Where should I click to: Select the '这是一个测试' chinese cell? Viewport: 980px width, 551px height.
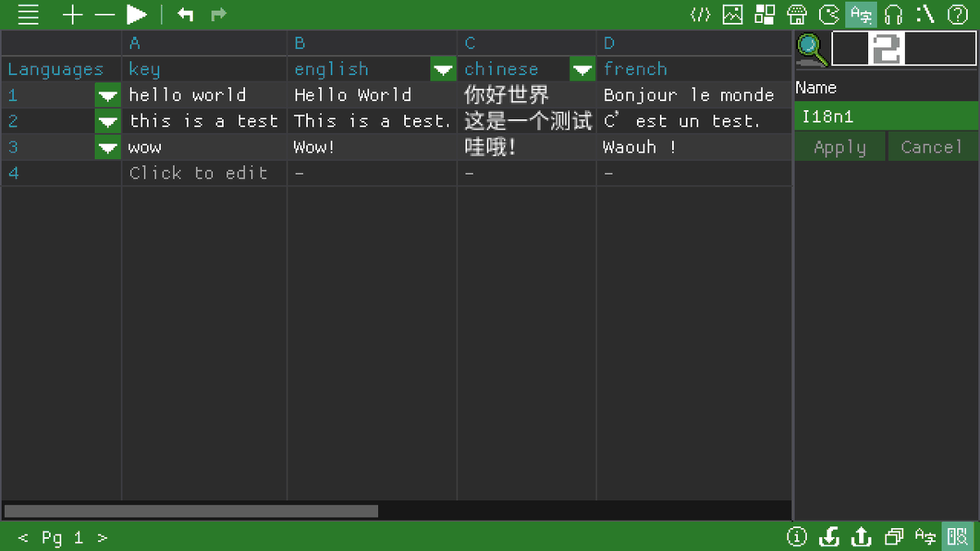pos(527,121)
